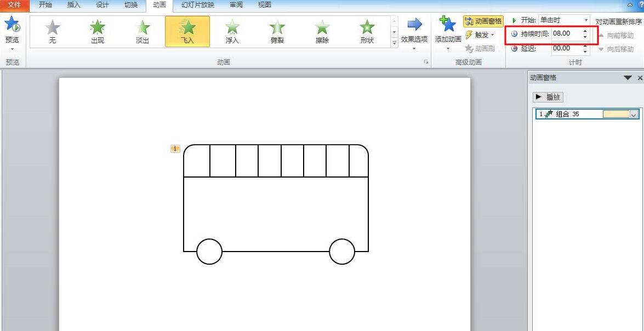644x331 pixels.
Task: Open the 动画窗格 pane options arrow
Action: pos(628,78)
